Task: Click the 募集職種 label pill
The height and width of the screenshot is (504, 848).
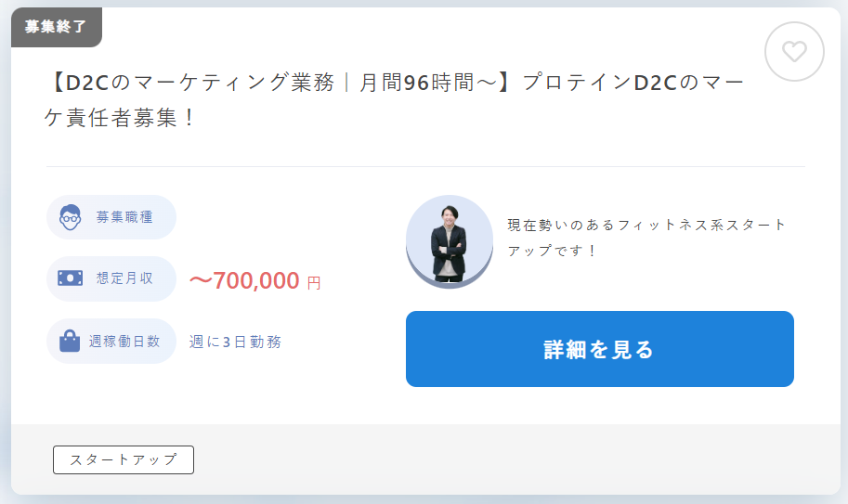Action: (x=111, y=217)
